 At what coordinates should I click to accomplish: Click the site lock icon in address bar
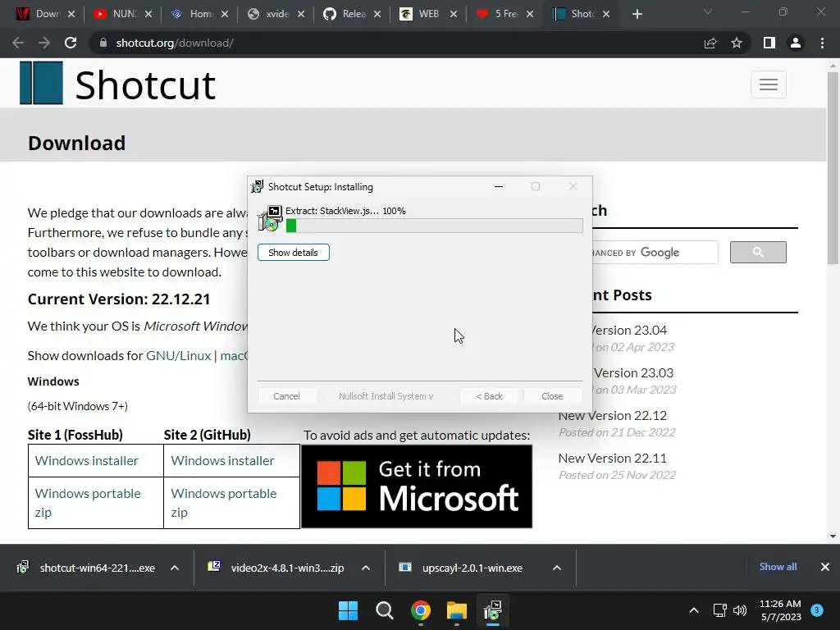click(x=103, y=43)
